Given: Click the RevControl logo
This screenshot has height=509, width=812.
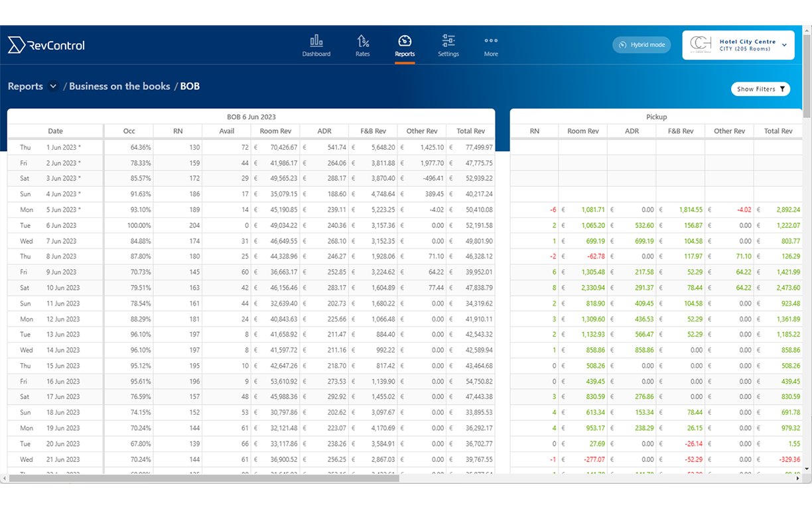Looking at the screenshot, I should [x=46, y=45].
